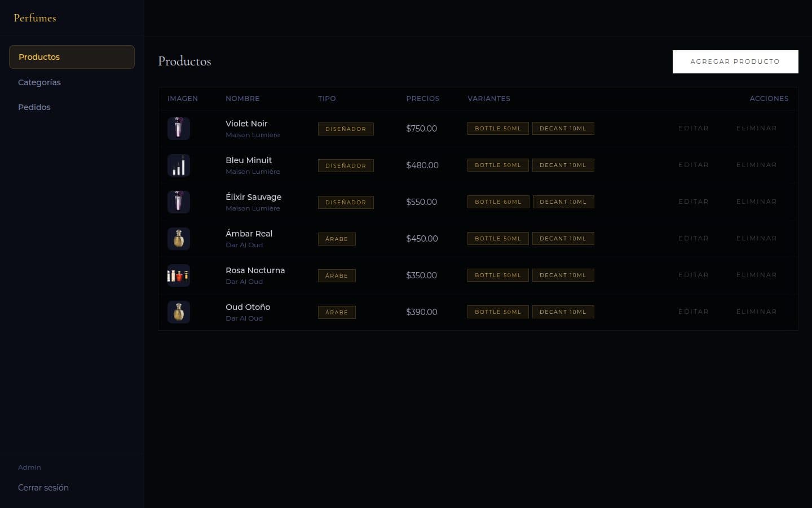Open the Rosa Nocturna product thumbnail
The height and width of the screenshot is (508, 812).
(x=179, y=275)
